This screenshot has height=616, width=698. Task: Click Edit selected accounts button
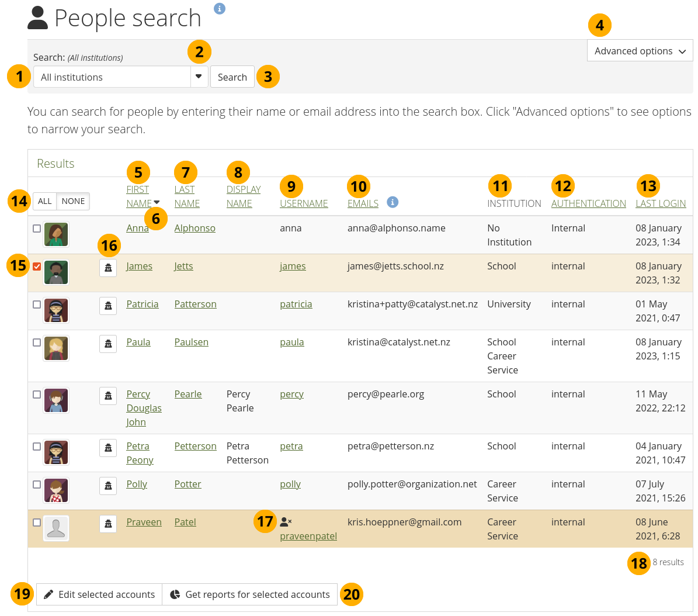[x=99, y=594]
